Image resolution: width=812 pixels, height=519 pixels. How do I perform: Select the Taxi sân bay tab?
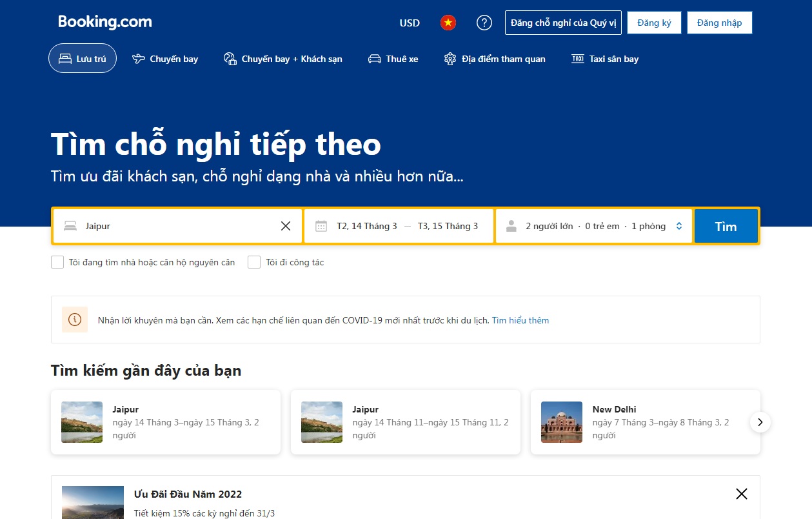point(605,59)
